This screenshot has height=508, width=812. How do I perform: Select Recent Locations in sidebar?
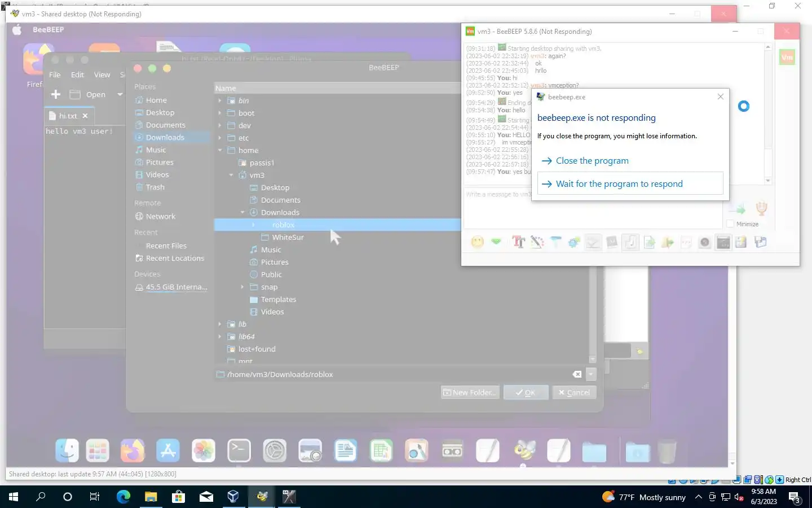click(x=175, y=258)
